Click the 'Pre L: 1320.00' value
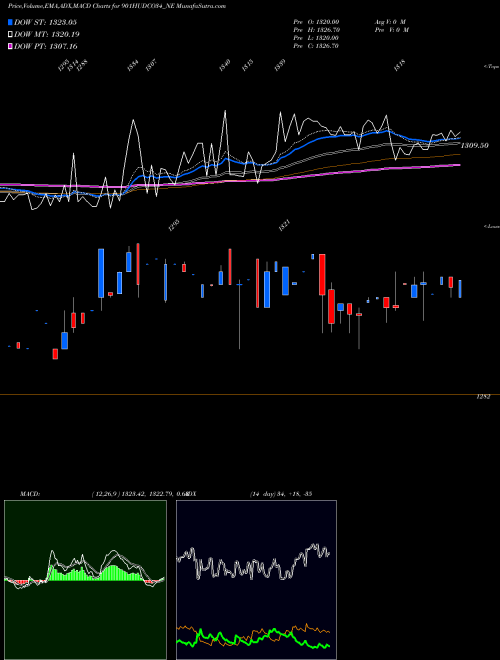Screen dimensions: 500x660 [x=316, y=38]
